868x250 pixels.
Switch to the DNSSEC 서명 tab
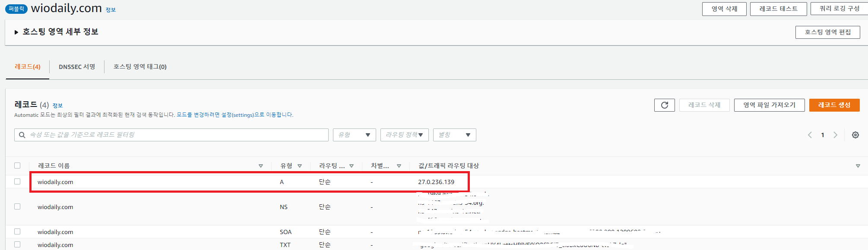pyautogui.click(x=77, y=67)
